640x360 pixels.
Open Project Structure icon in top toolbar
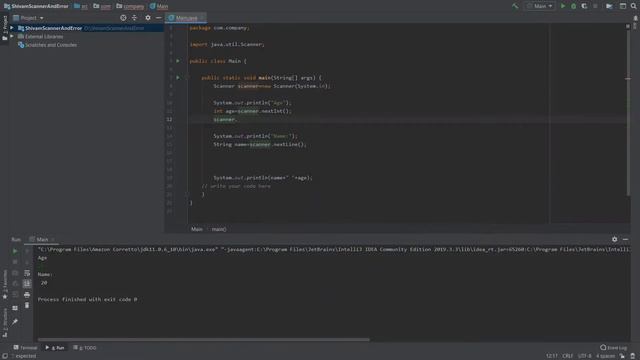(609, 6)
